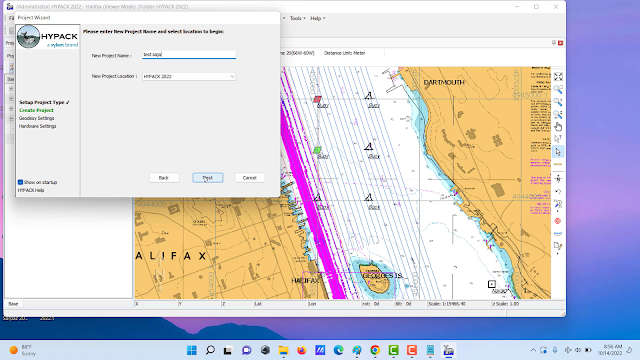The width and height of the screenshot is (640, 360).
Task: Open the Windows Start menu
Action: pos(192,350)
